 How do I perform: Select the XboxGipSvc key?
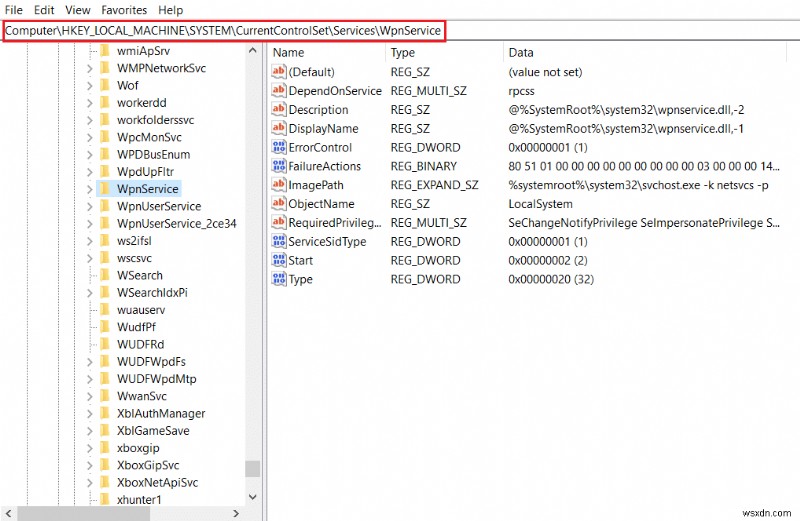tap(148, 465)
